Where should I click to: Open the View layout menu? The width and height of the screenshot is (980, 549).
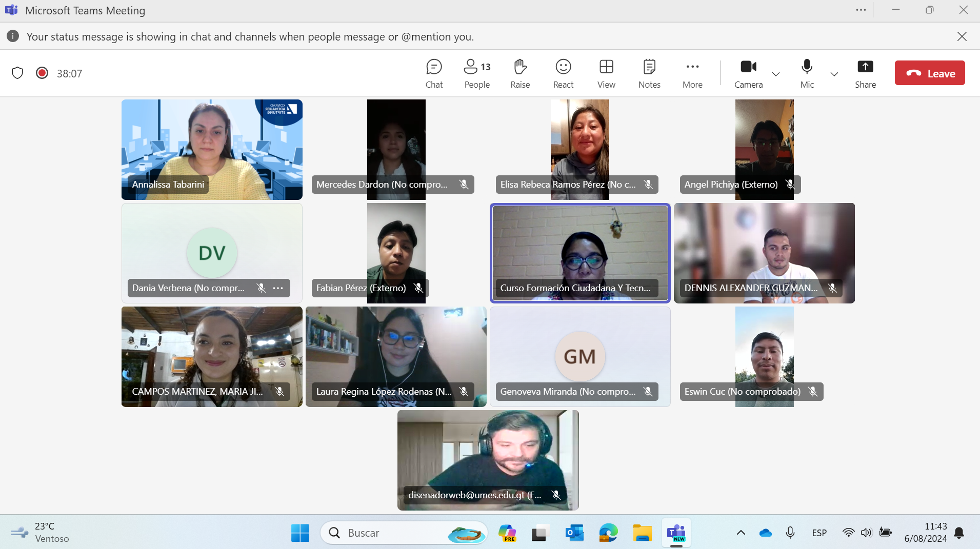pyautogui.click(x=606, y=73)
